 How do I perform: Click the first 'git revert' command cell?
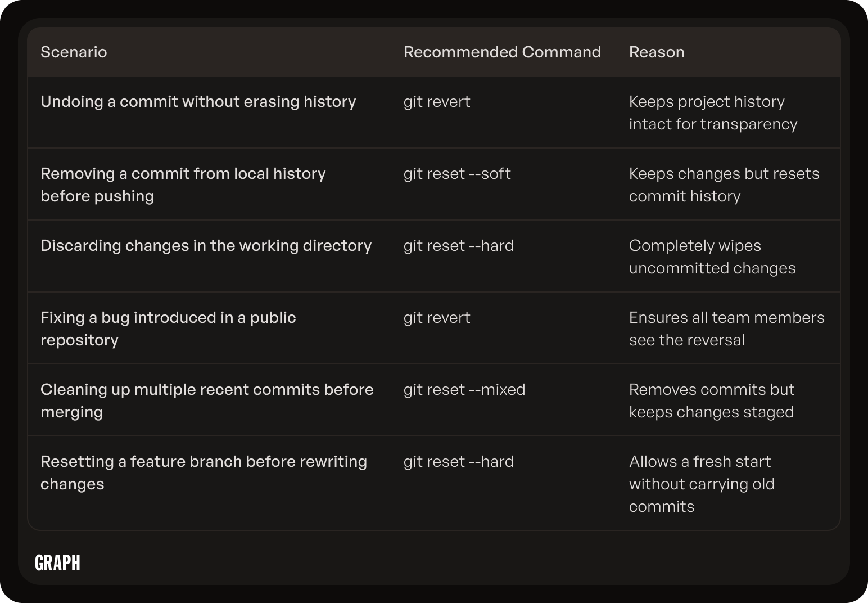437,102
